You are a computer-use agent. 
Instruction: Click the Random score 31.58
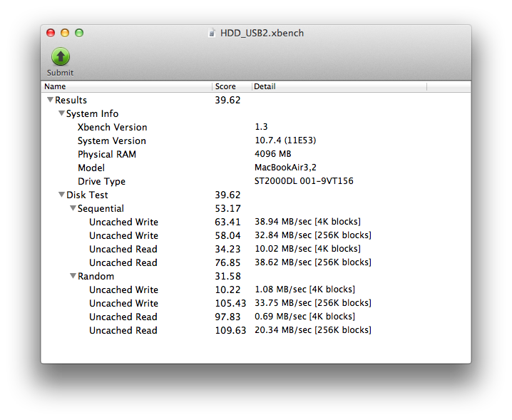click(227, 276)
